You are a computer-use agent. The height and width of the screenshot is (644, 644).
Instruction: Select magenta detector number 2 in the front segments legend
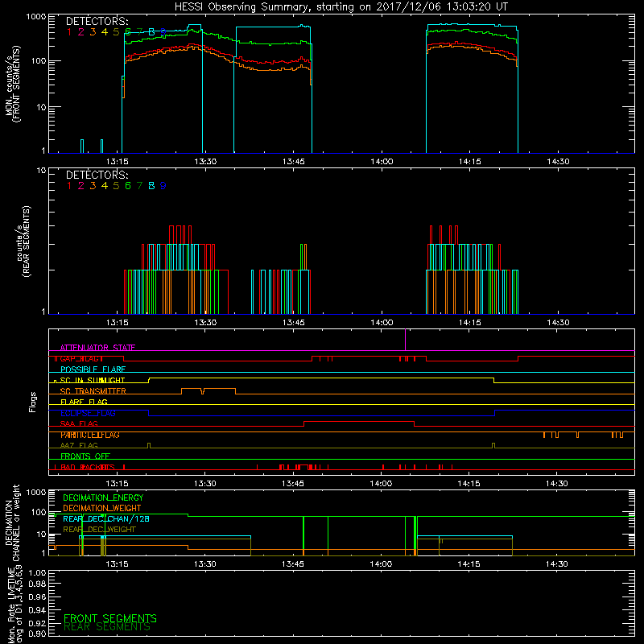pos(81,32)
